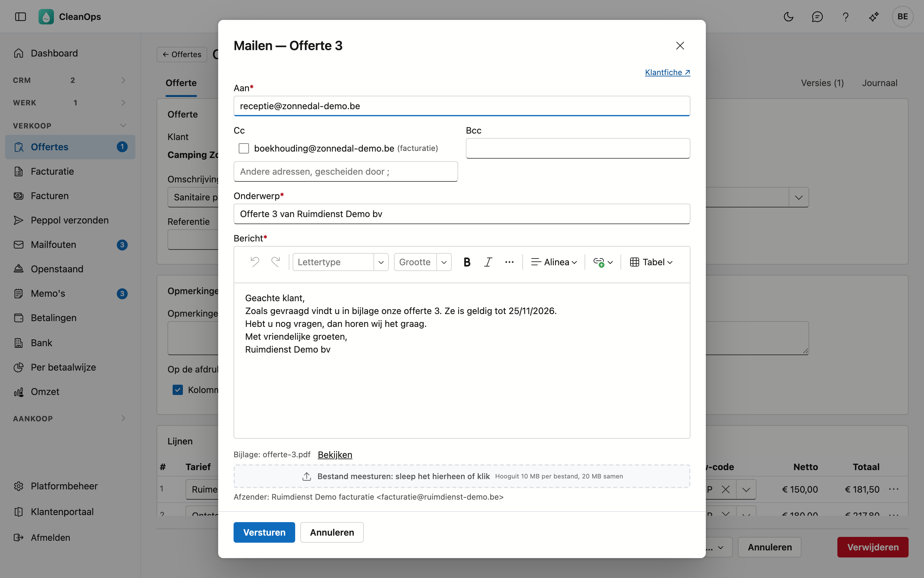Click the Onderwerp subject field
924x578 pixels.
(x=462, y=214)
